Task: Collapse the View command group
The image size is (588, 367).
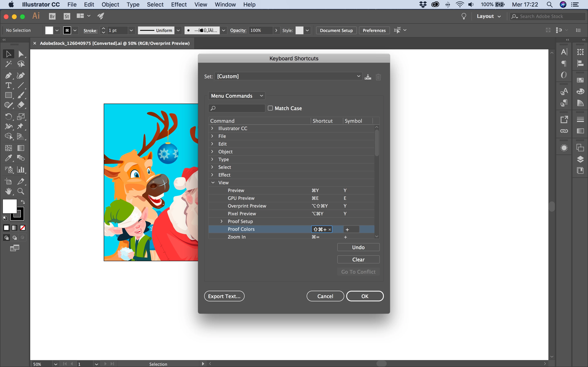Action: point(213,182)
